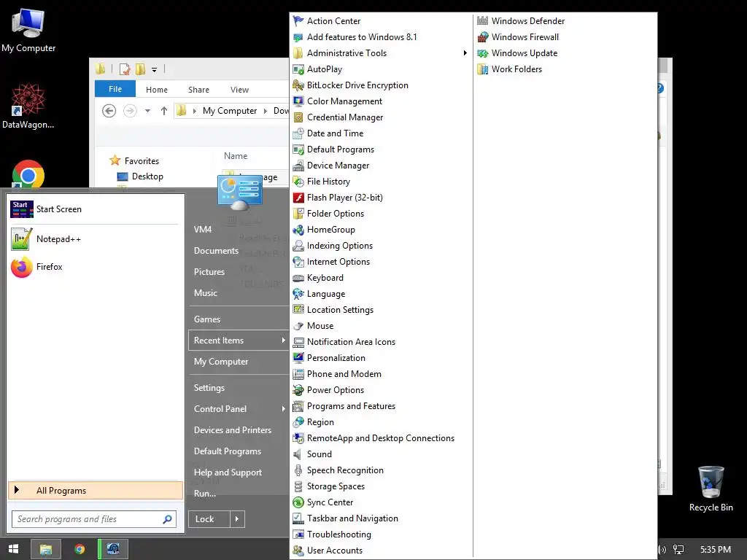Click Windows Start button in taskbar

point(13,549)
